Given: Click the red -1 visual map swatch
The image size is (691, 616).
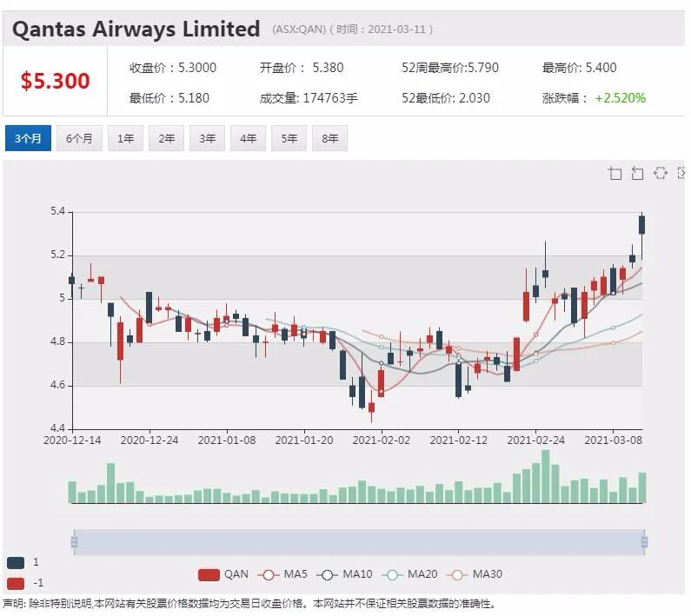Looking at the screenshot, I should point(16,583).
